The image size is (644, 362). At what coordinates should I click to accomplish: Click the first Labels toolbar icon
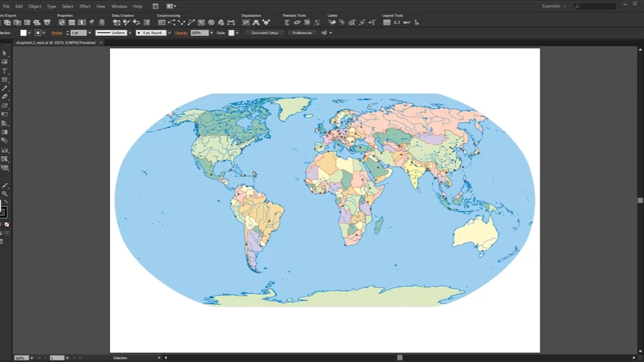(x=332, y=23)
